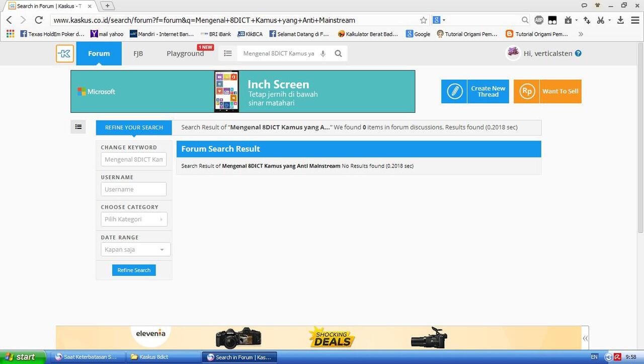Open Tutorial Origami bookmark with Blogger icon
The image size is (644, 364).
(537, 34)
